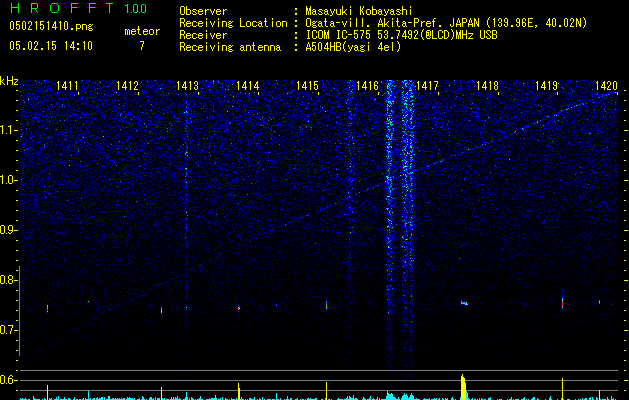Screen dimensions: 629x400
Task: Click the 1416 time axis label
Action: pyautogui.click(x=367, y=85)
